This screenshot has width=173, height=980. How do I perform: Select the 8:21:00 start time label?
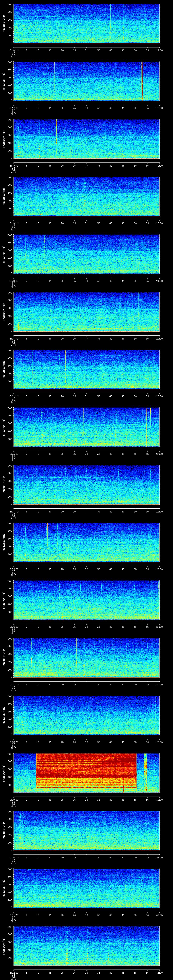(14, 339)
